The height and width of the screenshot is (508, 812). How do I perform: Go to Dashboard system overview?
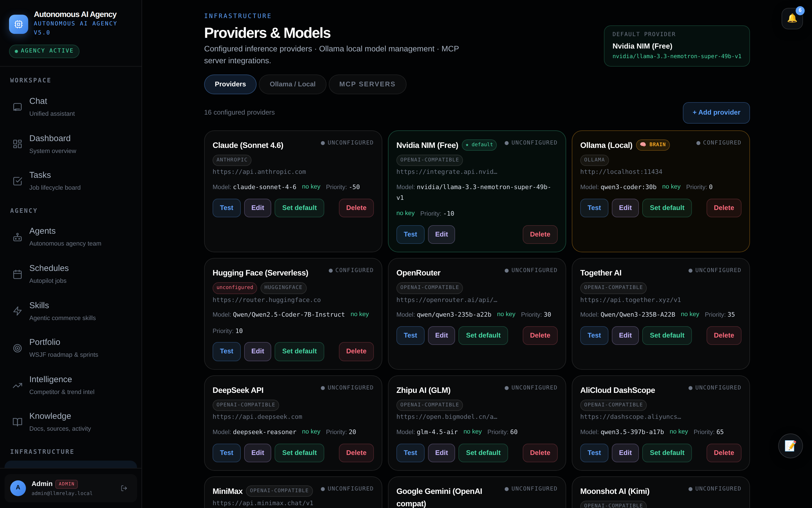(x=71, y=144)
